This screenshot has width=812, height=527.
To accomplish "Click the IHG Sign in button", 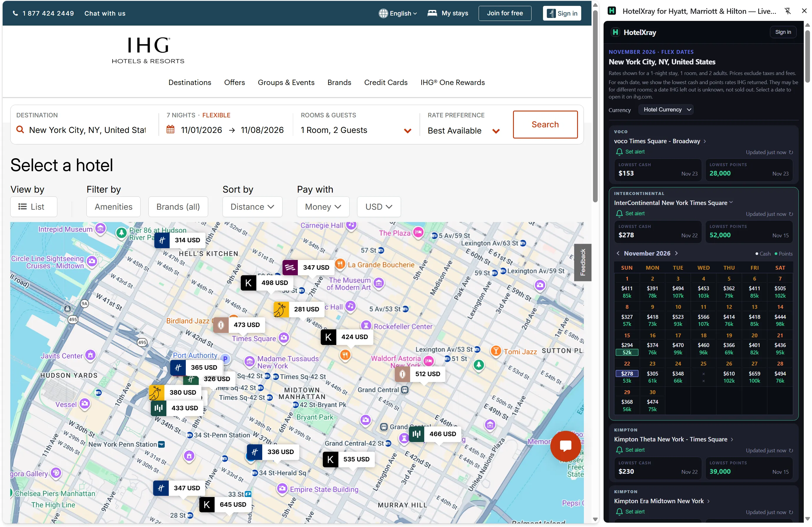I will 562,13.
